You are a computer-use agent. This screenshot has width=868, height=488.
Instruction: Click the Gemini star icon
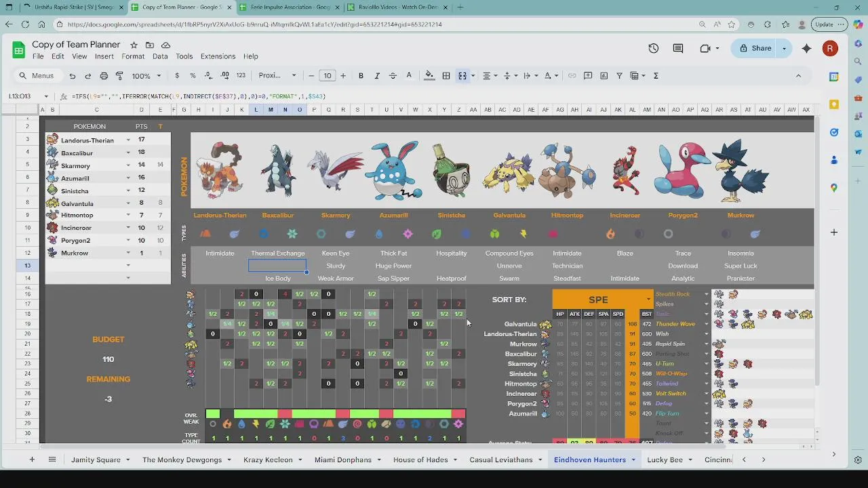point(806,48)
